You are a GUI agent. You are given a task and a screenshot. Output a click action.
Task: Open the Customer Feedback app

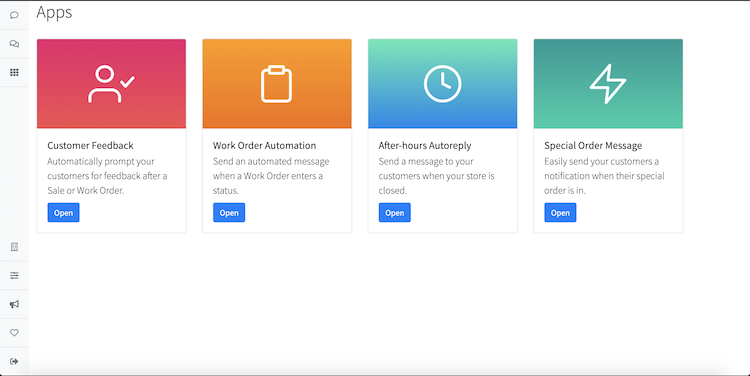click(63, 212)
